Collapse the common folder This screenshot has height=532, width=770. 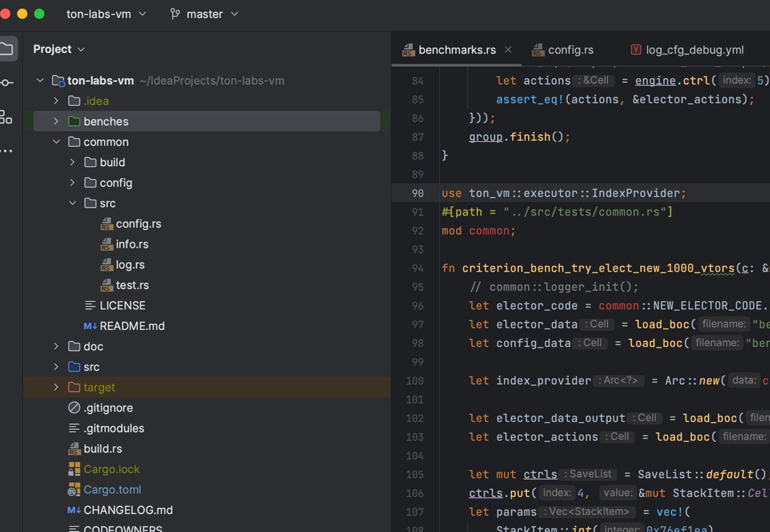56,142
